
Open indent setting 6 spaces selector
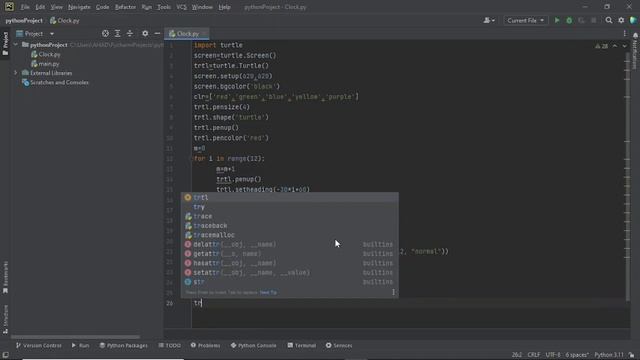pyautogui.click(x=577, y=355)
